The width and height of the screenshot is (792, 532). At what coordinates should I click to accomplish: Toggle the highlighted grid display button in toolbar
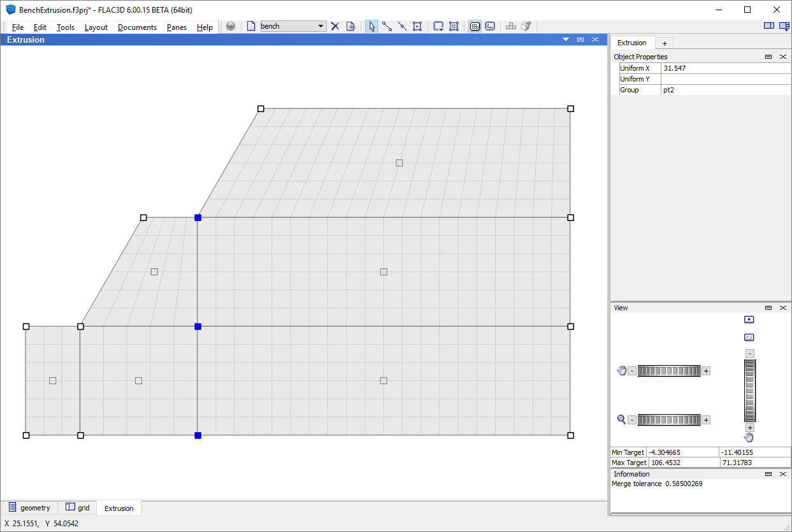pyautogui.click(x=475, y=26)
